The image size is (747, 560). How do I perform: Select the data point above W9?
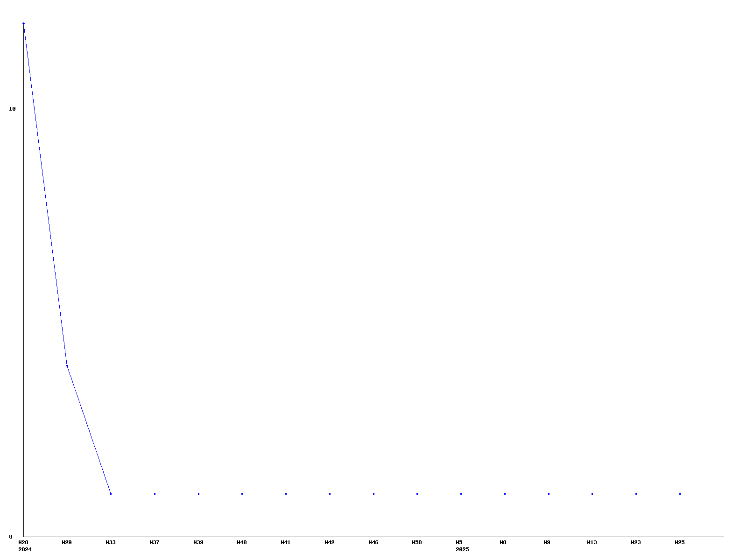pos(549,494)
